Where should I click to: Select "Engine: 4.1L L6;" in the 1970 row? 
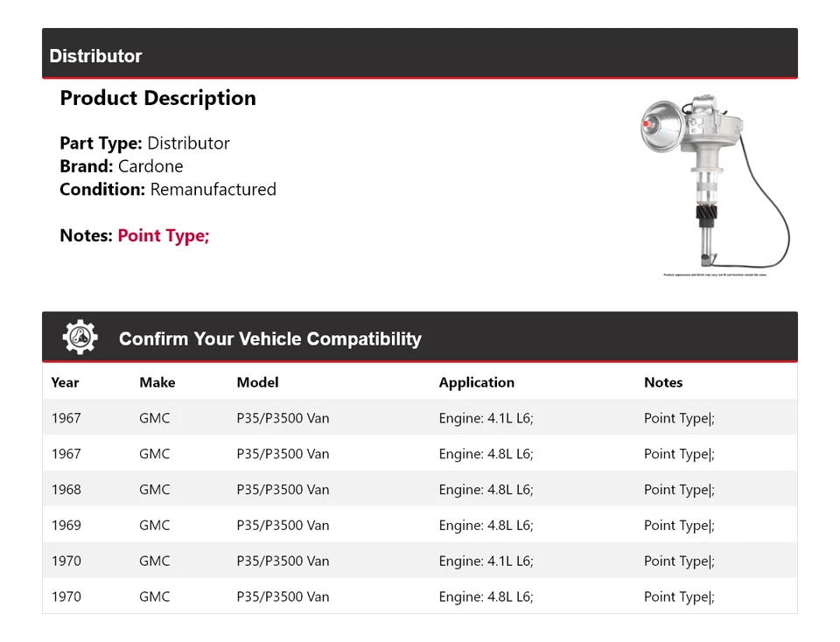click(486, 562)
